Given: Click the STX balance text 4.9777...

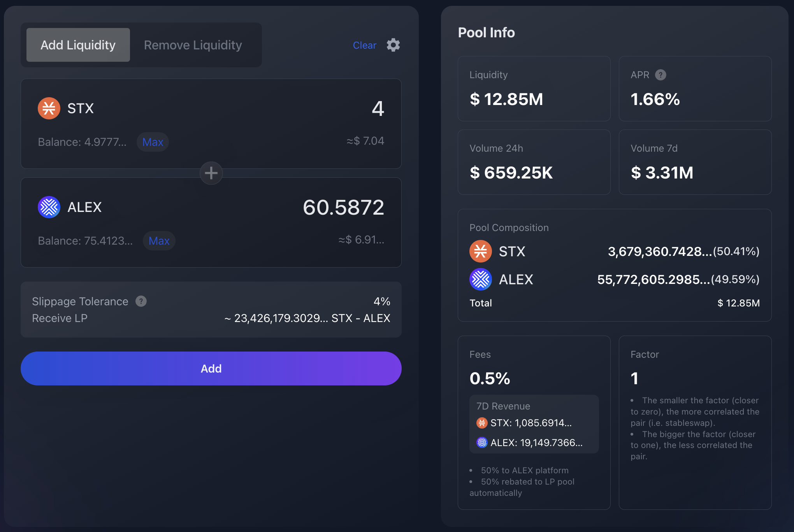Looking at the screenshot, I should [x=82, y=142].
